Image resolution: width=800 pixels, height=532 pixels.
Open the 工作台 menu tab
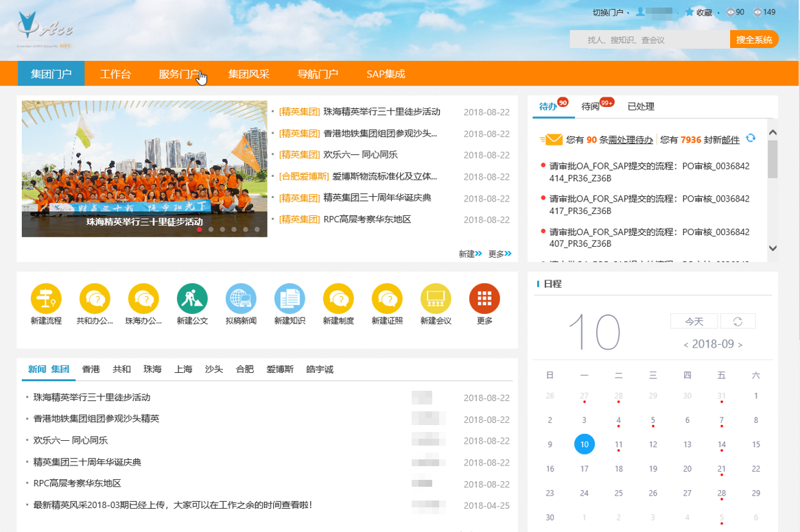pyautogui.click(x=115, y=74)
